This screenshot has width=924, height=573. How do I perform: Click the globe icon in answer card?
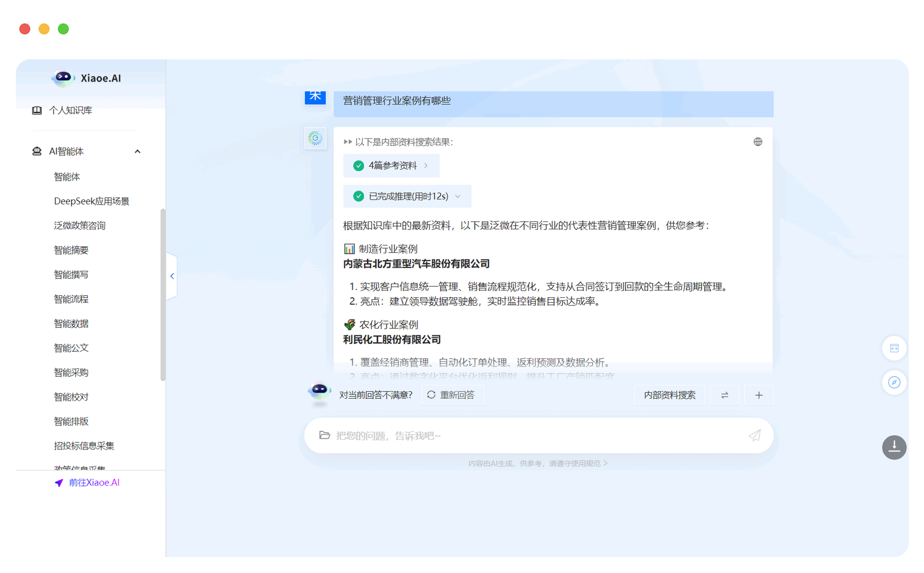757,142
